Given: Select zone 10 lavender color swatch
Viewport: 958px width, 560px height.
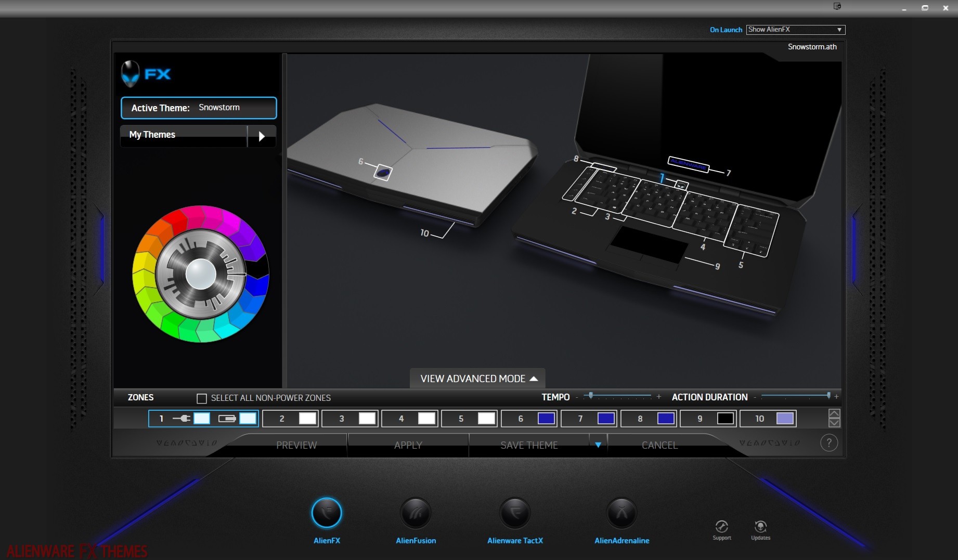Looking at the screenshot, I should point(785,418).
